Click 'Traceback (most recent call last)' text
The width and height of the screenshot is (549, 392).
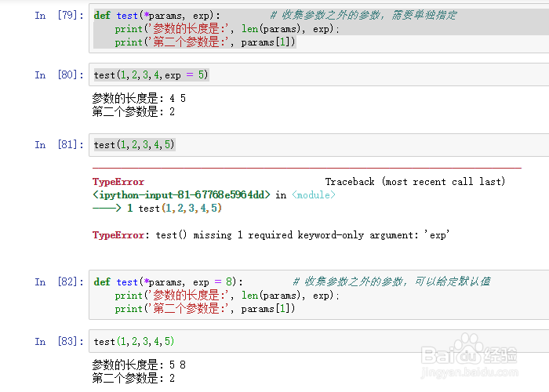(415, 182)
